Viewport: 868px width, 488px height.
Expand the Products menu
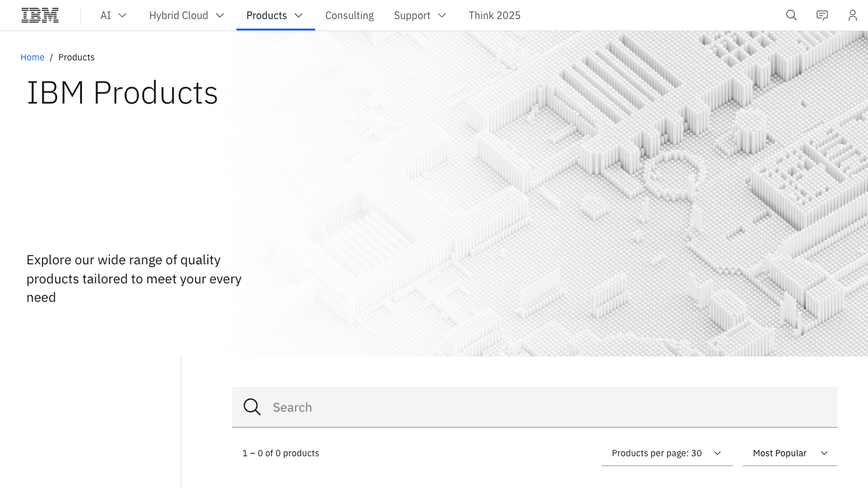click(x=275, y=15)
